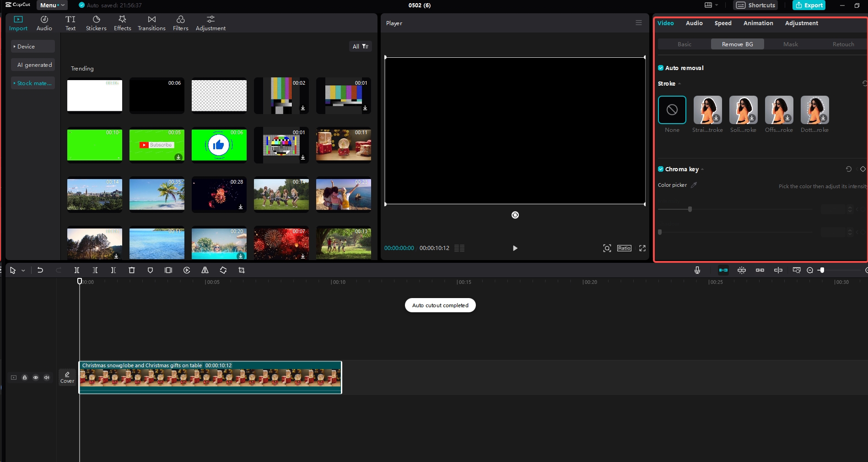
Task: Click the Mirror (flip) icon in the toolbar
Action: (x=205, y=270)
